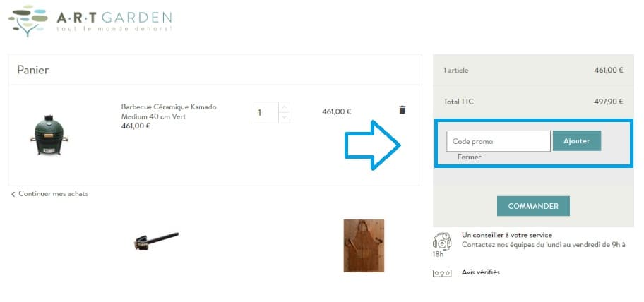Decrease quantity with the down arrow
This screenshot has width=644, height=302.
[x=284, y=118]
